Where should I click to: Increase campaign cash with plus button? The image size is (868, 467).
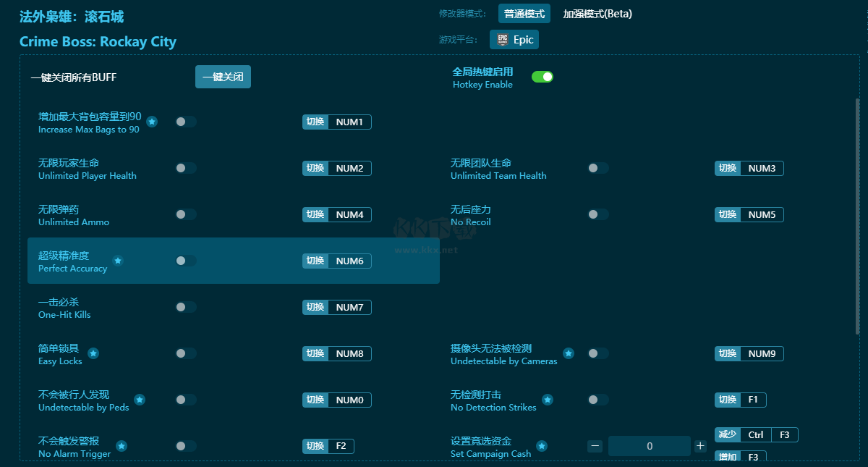coord(700,446)
